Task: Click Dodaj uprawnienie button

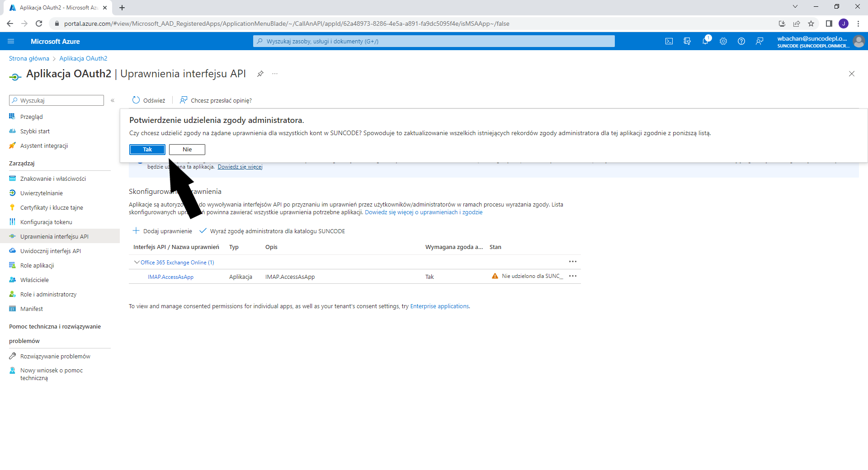Action: tap(162, 231)
